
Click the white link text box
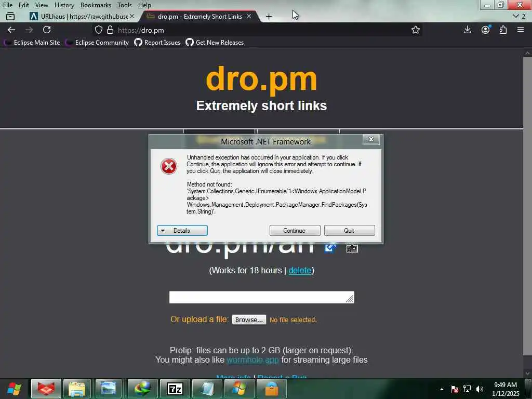pos(262,297)
